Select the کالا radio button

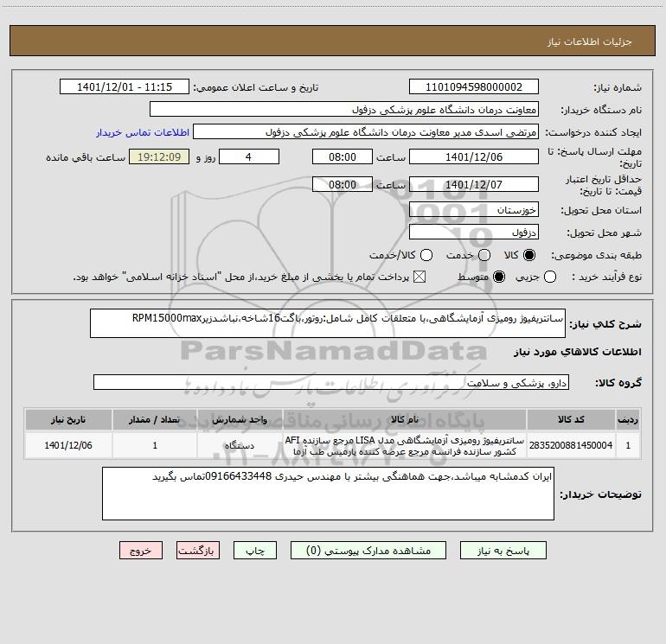point(529,255)
